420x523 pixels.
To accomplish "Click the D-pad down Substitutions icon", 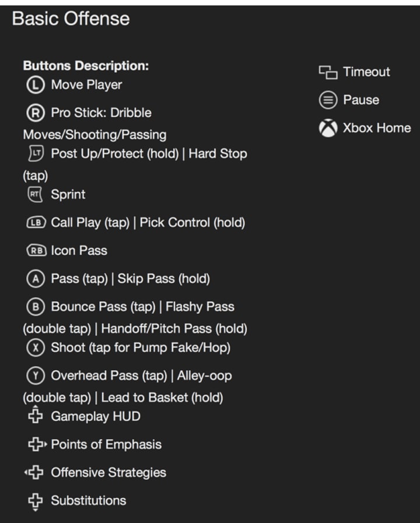I will 36,501.
